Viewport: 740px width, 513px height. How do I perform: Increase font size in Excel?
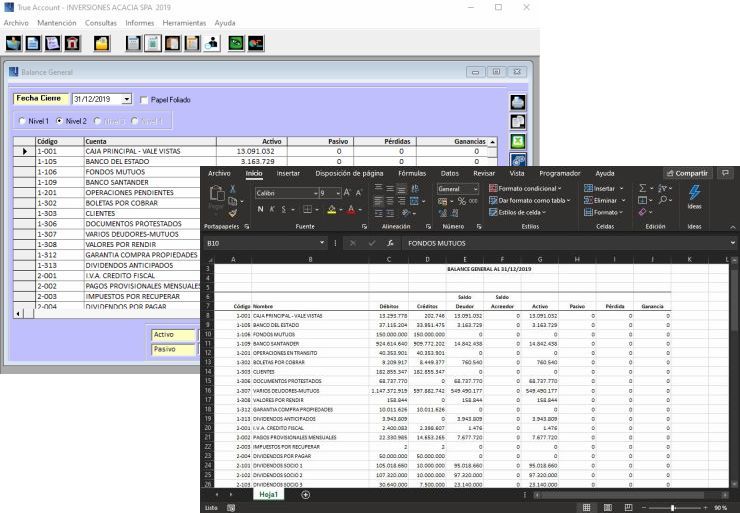[347, 193]
